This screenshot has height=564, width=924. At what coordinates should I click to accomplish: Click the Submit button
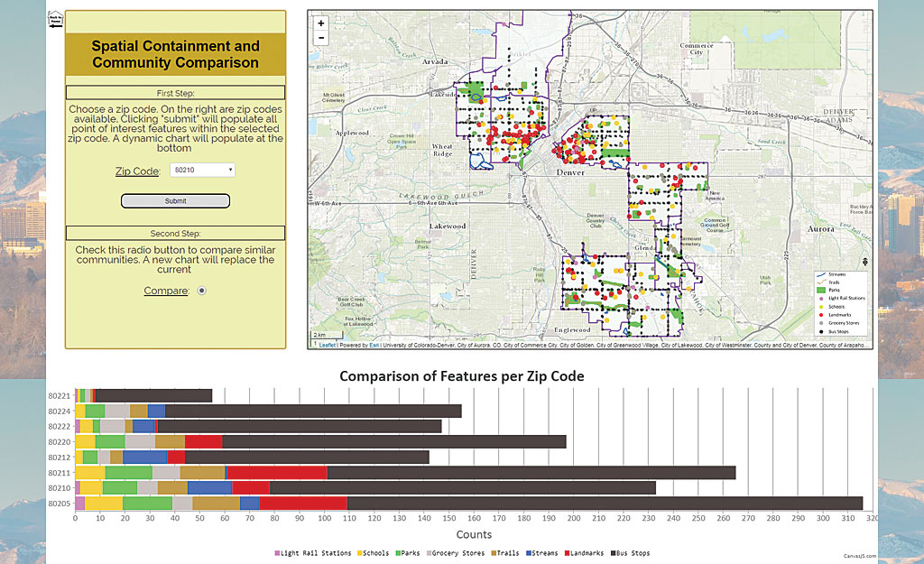click(174, 200)
